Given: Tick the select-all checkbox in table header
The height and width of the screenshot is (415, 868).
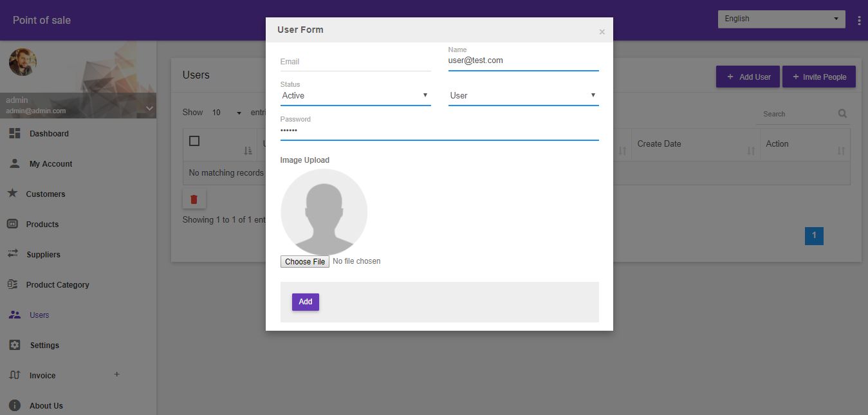Looking at the screenshot, I should coord(194,141).
